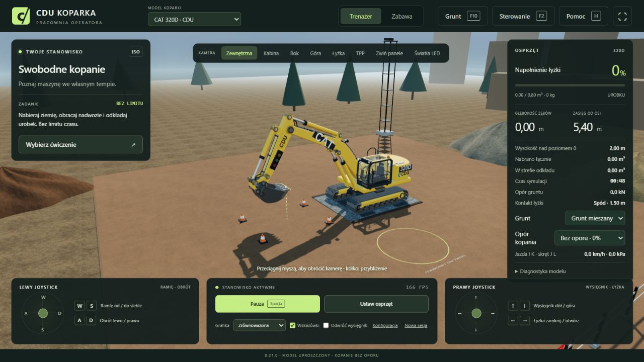Toggle Zwiń panele to collapse panels
The image size is (644, 362).
[x=389, y=53]
